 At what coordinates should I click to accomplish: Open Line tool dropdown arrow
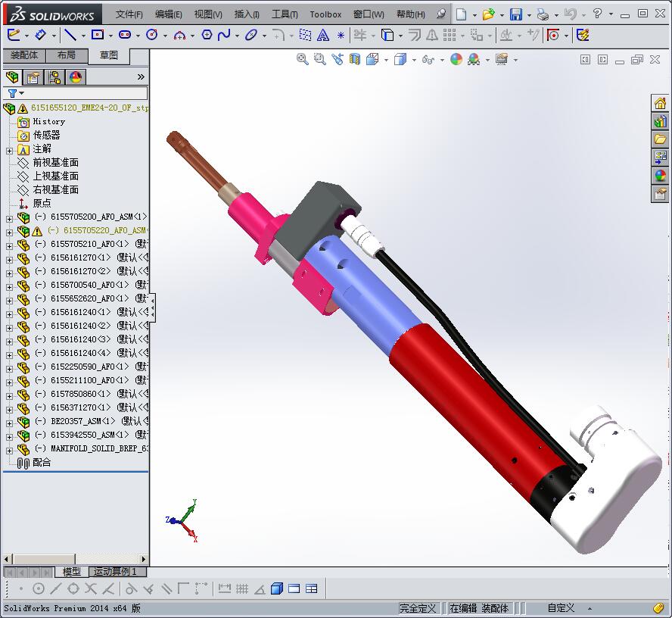[x=83, y=36]
